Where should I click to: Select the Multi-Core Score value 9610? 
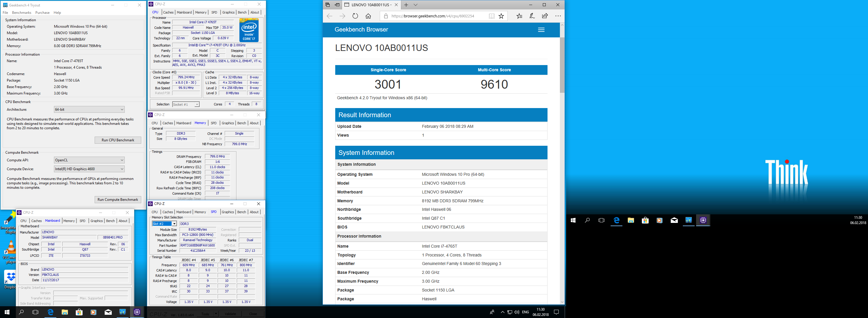coord(494,84)
